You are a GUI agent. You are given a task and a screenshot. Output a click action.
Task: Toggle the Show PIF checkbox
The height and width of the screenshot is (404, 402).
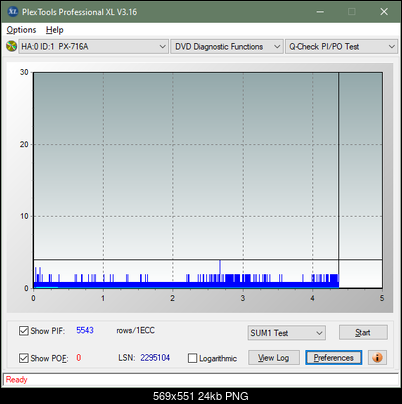coord(24,331)
